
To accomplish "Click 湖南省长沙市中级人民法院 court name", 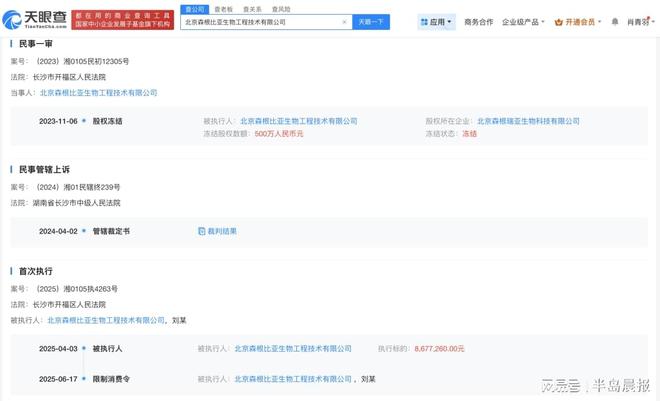I will click(77, 203).
